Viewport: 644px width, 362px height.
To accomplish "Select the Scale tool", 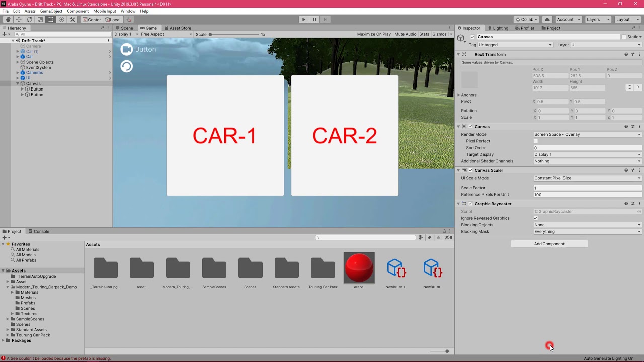I will coord(40,20).
